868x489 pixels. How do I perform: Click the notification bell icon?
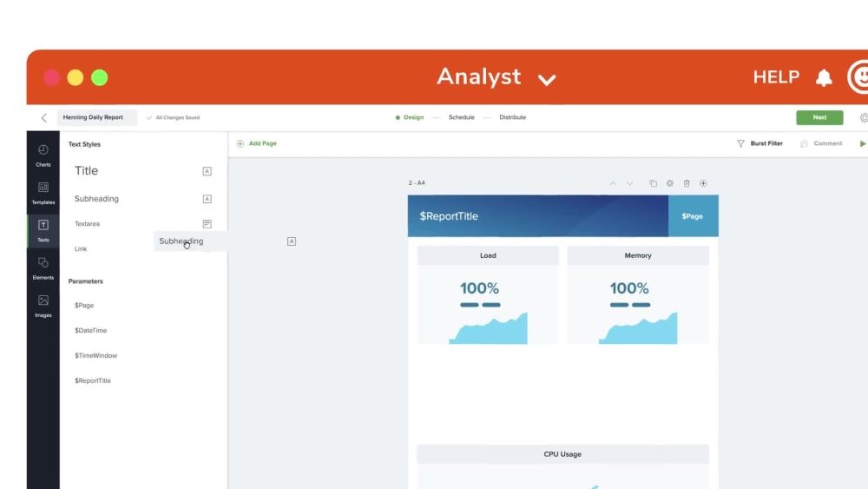pos(824,77)
